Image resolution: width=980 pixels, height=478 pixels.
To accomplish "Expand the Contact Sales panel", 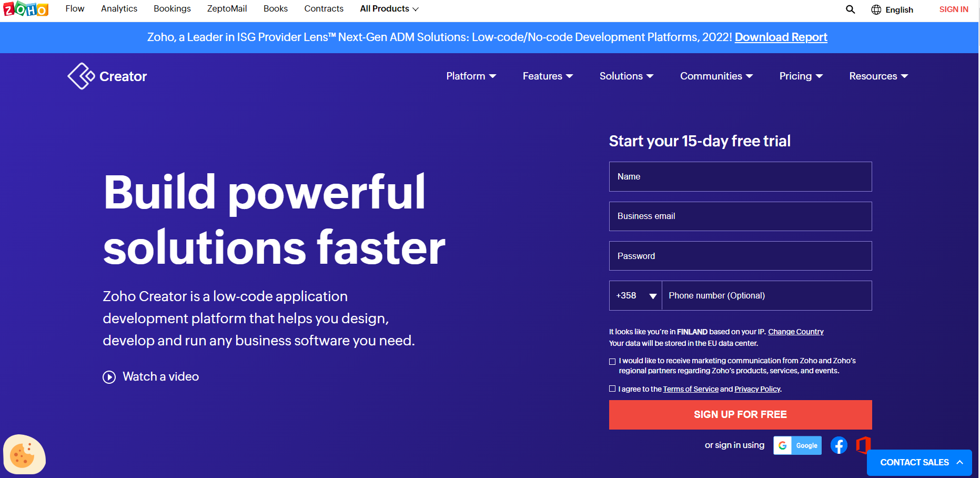I will click(x=920, y=463).
